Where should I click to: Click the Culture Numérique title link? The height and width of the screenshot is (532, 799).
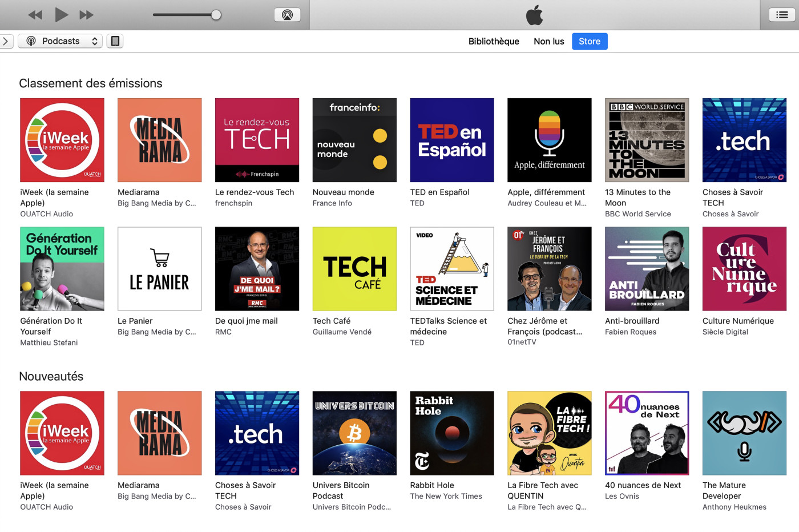click(x=738, y=321)
